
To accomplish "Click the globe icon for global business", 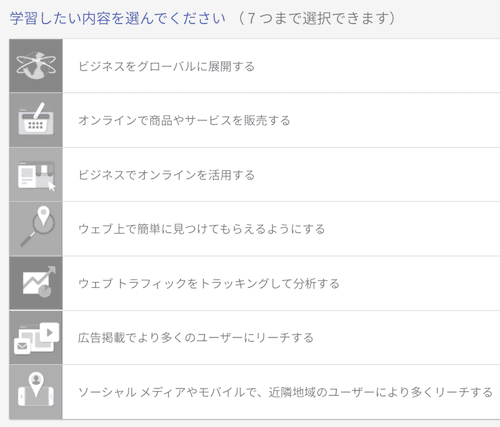I will pos(36,66).
